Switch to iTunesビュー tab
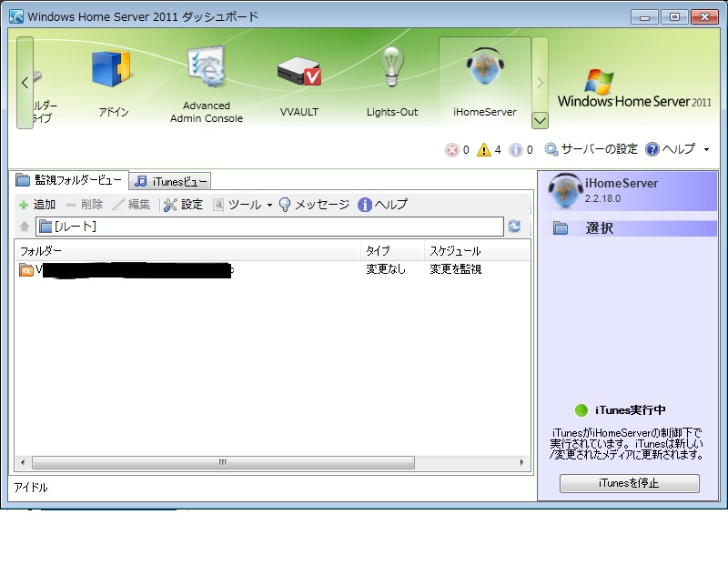728x575 pixels. 170,181
